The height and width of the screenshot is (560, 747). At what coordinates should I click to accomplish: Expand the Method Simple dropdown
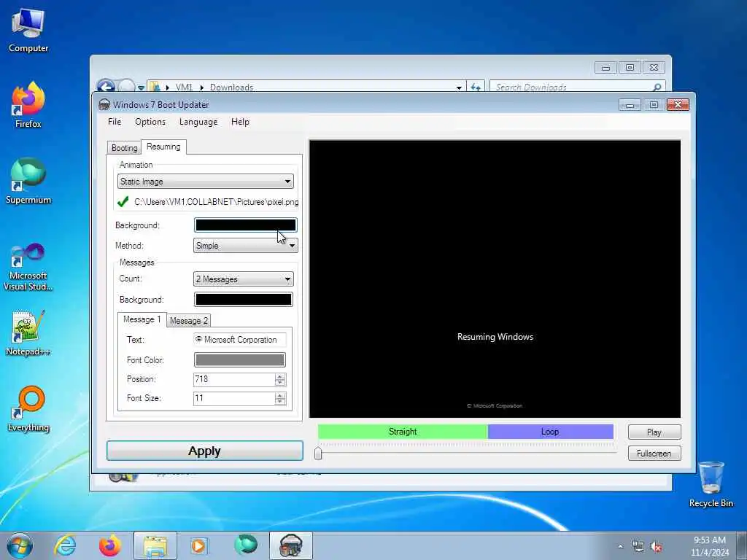[x=245, y=246]
